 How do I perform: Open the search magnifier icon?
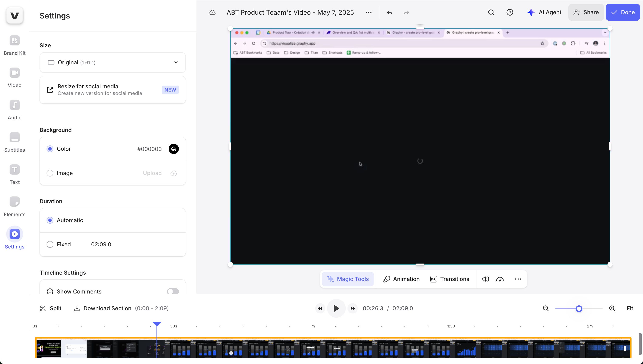491,13
